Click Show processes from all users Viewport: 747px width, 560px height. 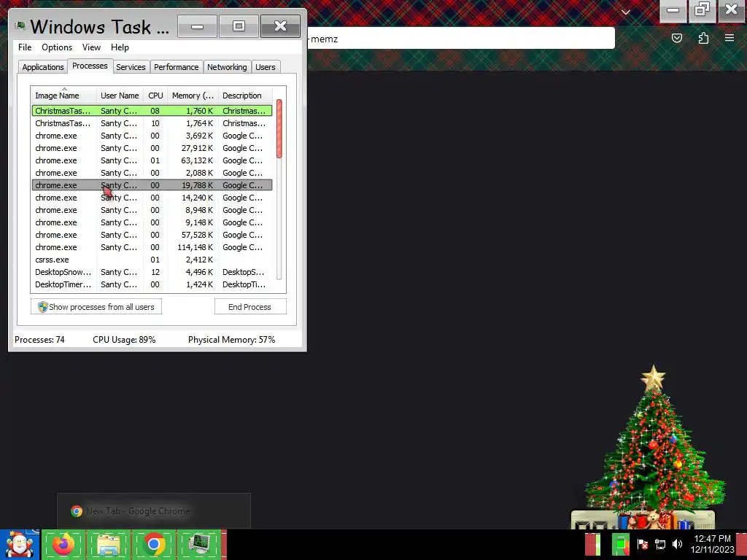[96, 307]
